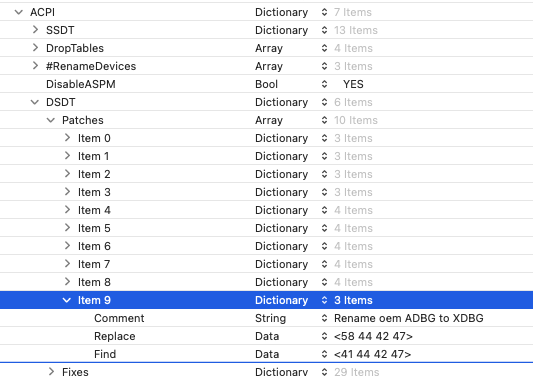The image size is (533, 376).
Task: Select the Item 5 row label
Action: click(94, 228)
